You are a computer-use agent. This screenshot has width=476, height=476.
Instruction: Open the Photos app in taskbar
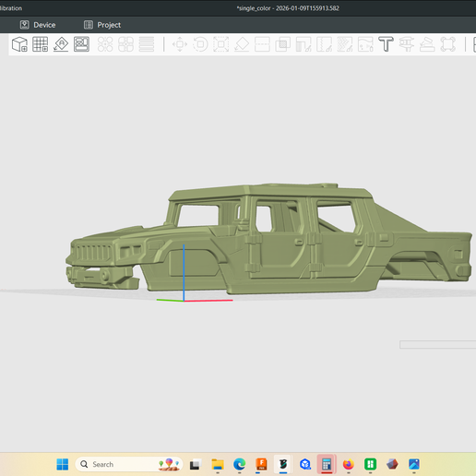click(x=414, y=464)
